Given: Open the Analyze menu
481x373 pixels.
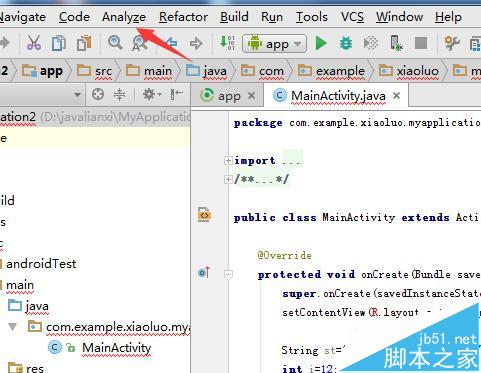Looking at the screenshot, I should [124, 17].
